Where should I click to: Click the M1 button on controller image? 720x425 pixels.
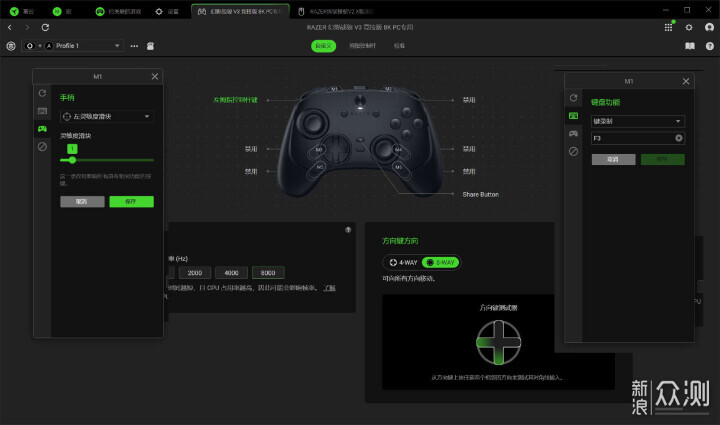point(334,89)
